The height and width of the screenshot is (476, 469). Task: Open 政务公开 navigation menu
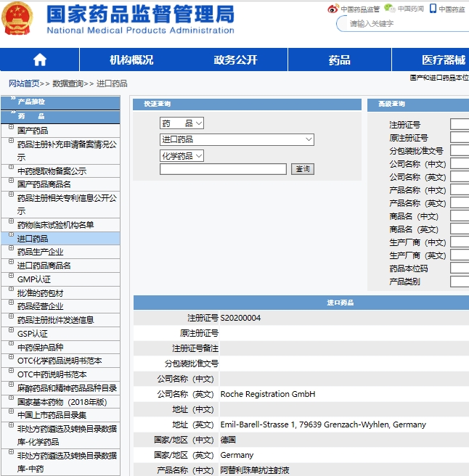coord(236,59)
